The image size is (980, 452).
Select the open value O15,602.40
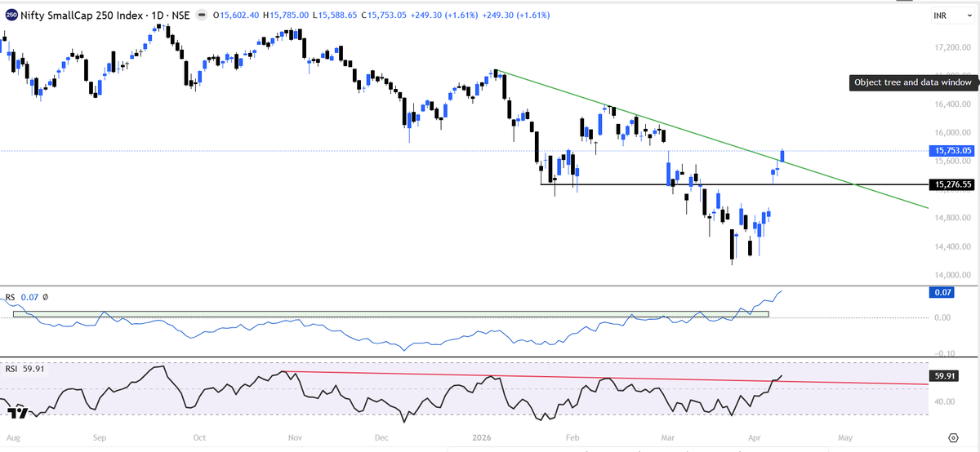pyautogui.click(x=234, y=15)
